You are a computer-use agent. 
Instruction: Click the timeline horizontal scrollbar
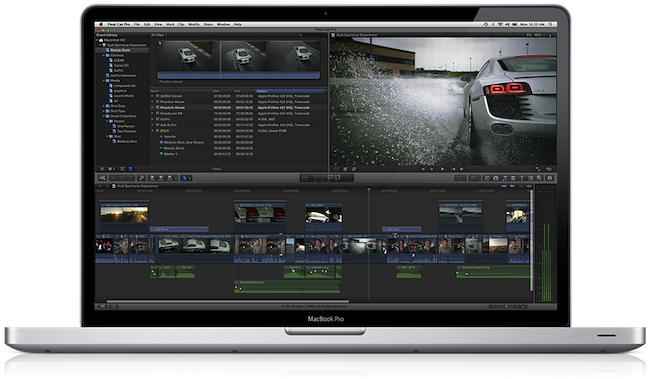click(228, 301)
